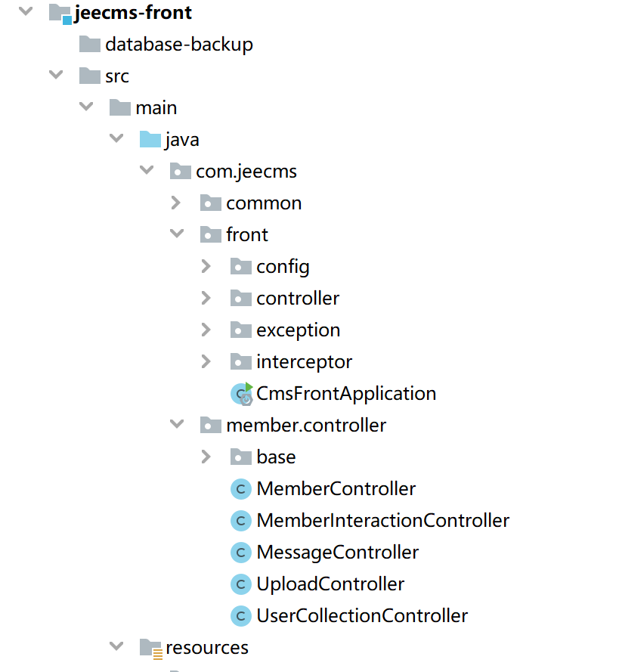Expand the common package
Screen dimensions: 619x672
click(176, 203)
